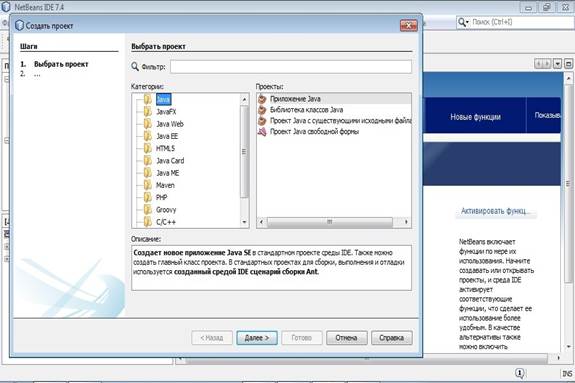Click the Java ME folder icon
The image size is (575, 383).
[x=148, y=173]
